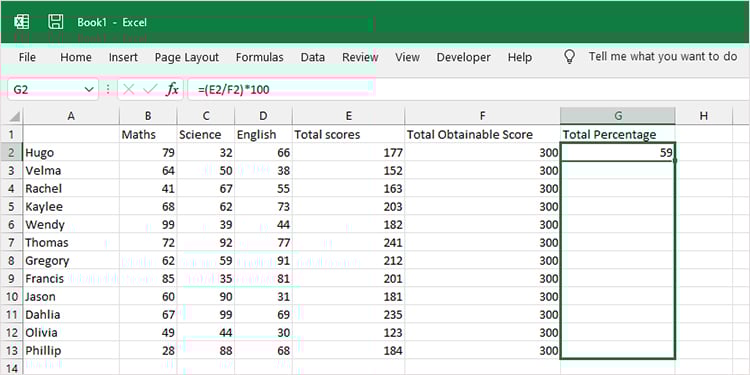
Task: Open the Formulas tab
Action: click(259, 57)
